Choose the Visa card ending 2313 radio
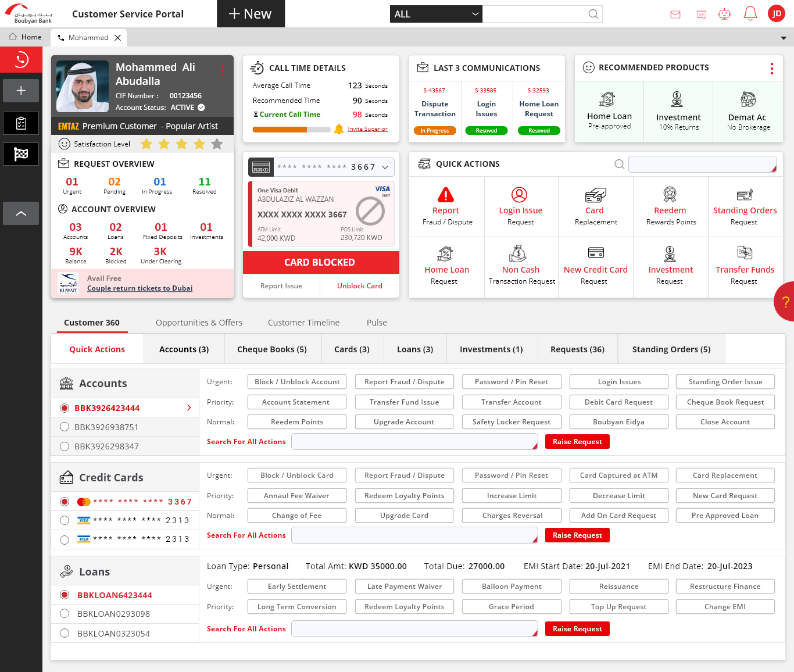This screenshot has height=672, width=794. 65,520
